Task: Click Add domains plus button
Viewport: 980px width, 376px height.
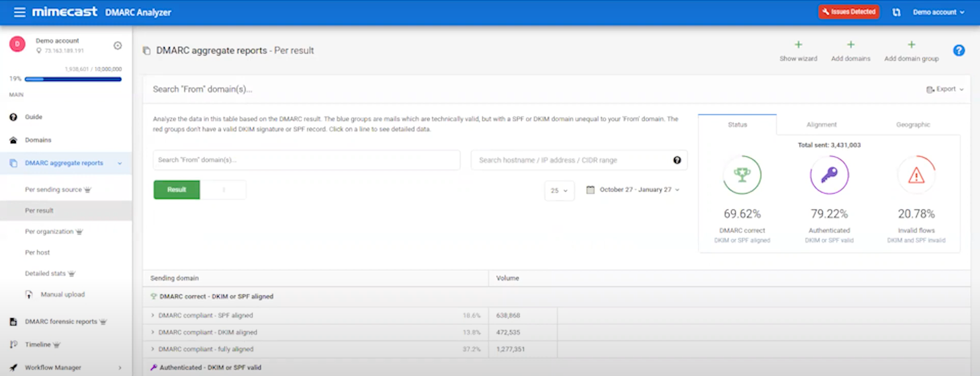Action: (x=851, y=51)
